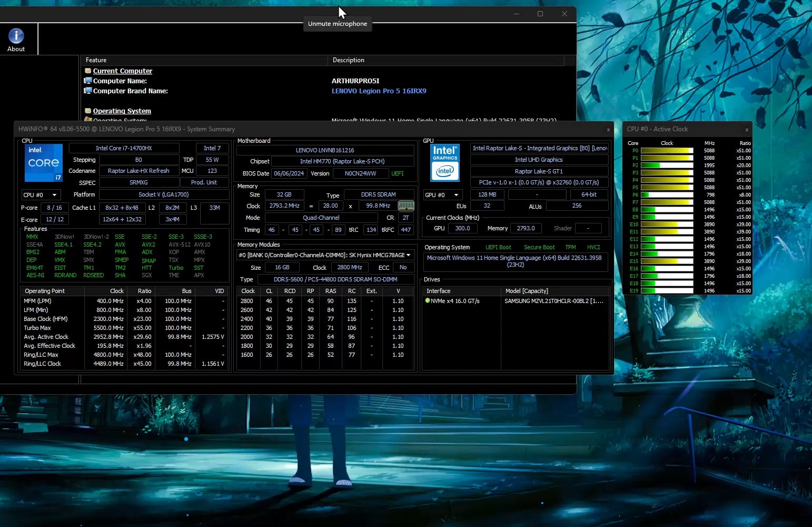Viewport: 812px width, 527px height.
Task: Open the LENOVO Legion Pro 5 16IRX9 link
Action: click(379, 91)
